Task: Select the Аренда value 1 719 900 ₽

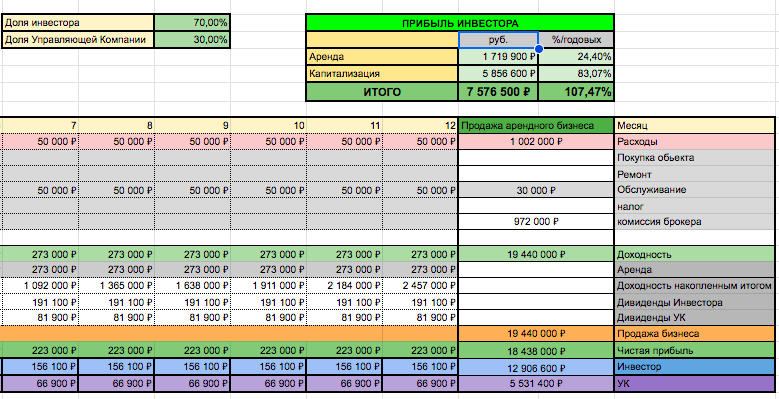Action: pyautogui.click(x=498, y=57)
